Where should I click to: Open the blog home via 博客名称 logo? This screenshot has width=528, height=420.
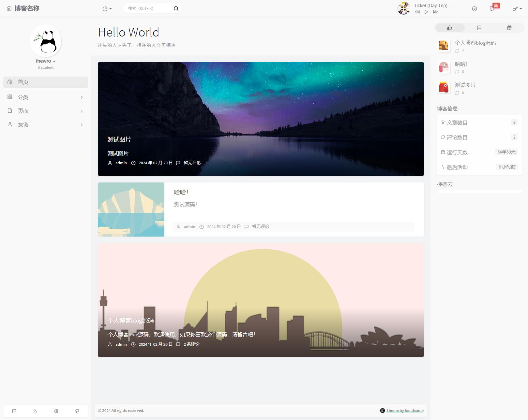23,8
